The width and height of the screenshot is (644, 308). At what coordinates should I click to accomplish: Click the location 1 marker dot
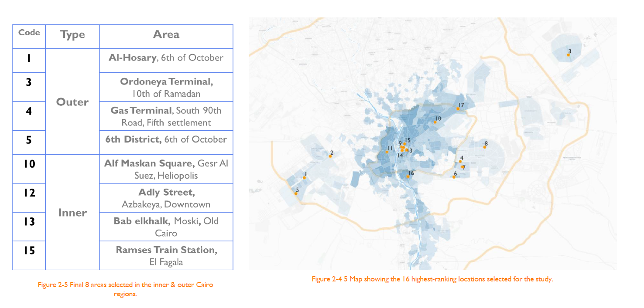point(304,178)
